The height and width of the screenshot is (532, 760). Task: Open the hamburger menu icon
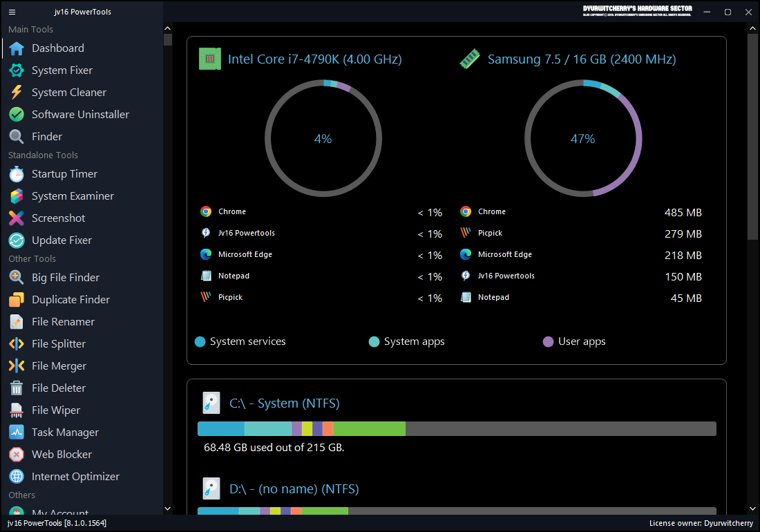pos(12,12)
